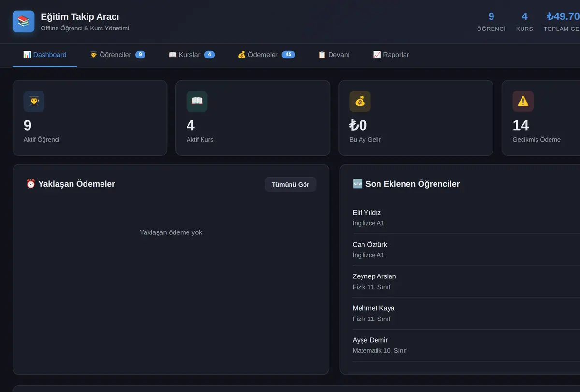This screenshot has height=392, width=580.
Task: Click the NEW icon beside Son Eklenen Öğrenciler
Action: point(358,184)
